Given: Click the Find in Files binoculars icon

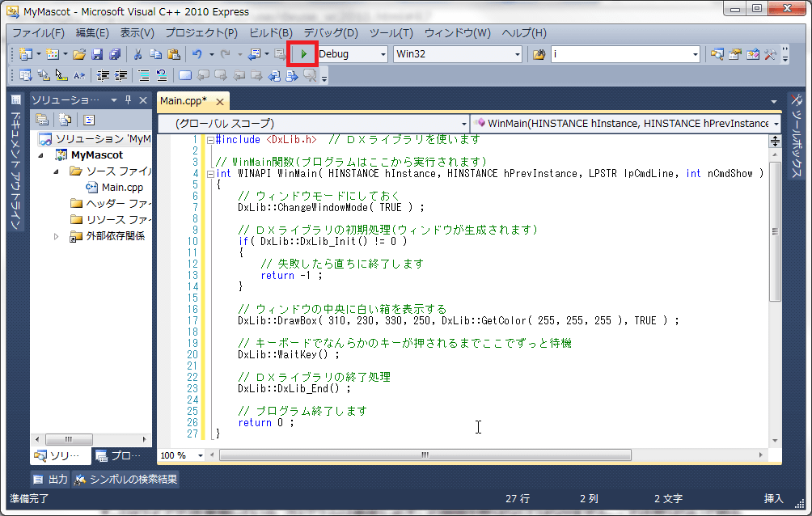Looking at the screenshot, I should [x=539, y=54].
